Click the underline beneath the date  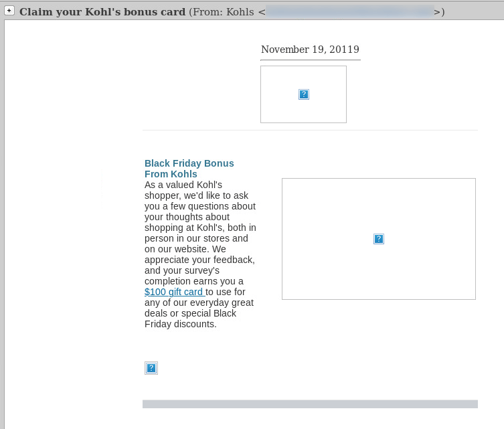310,60
